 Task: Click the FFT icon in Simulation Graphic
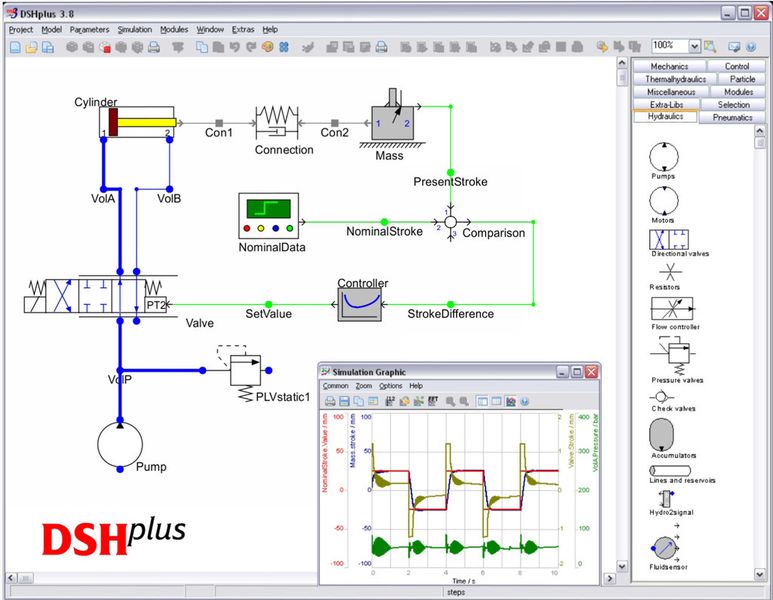pyautogui.click(x=433, y=401)
